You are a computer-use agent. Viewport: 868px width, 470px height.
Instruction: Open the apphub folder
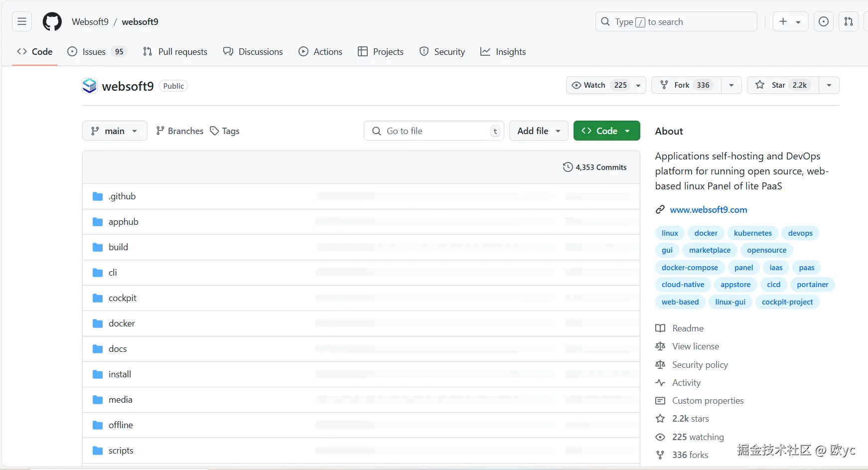click(124, 222)
